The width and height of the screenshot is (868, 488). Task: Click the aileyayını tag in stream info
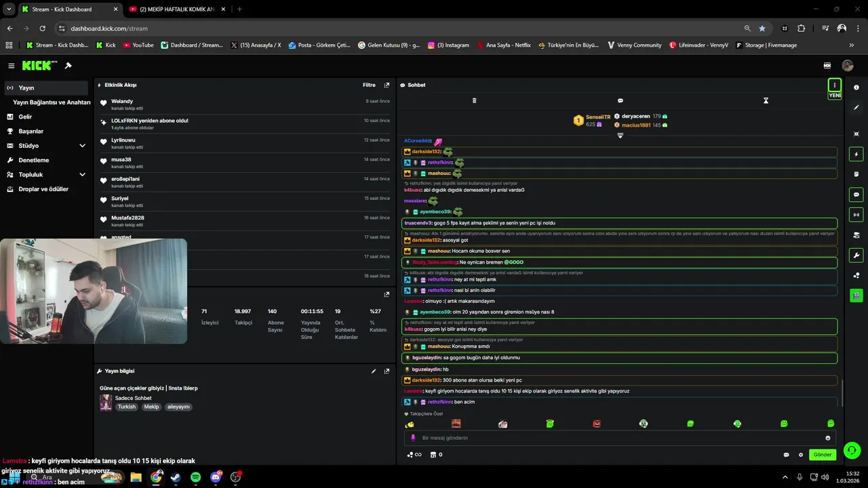pyautogui.click(x=178, y=407)
